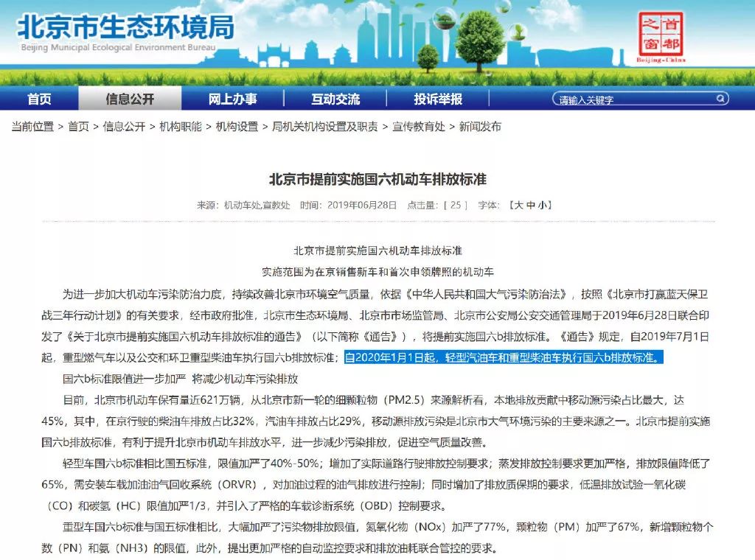Set font size to medium (中)
This screenshot has width=755, height=560.
[529, 205]
